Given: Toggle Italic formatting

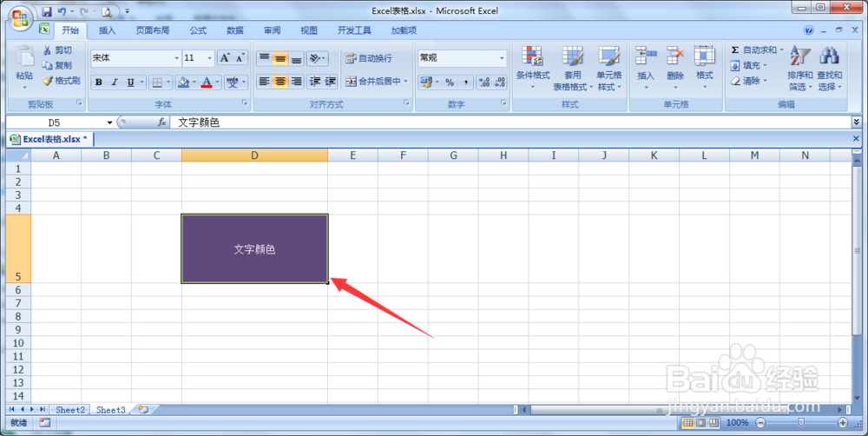Looking at the screenshot, I should 114,82.
